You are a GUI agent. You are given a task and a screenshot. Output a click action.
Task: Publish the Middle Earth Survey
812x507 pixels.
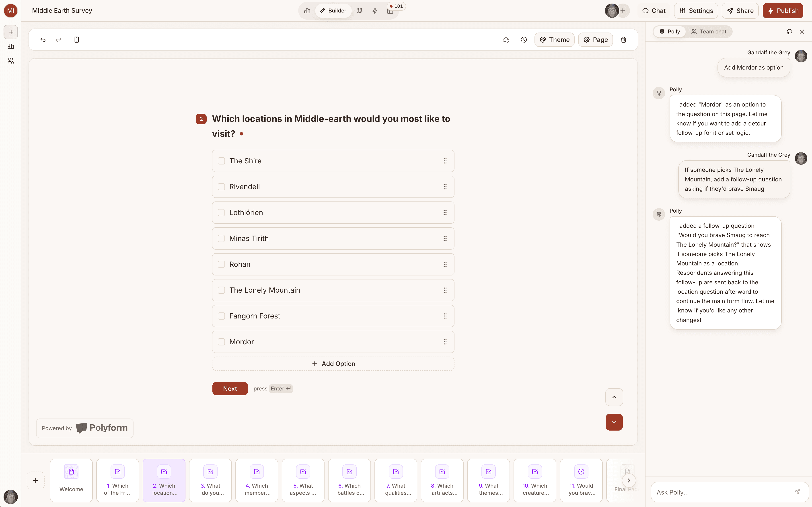(783, 10)
